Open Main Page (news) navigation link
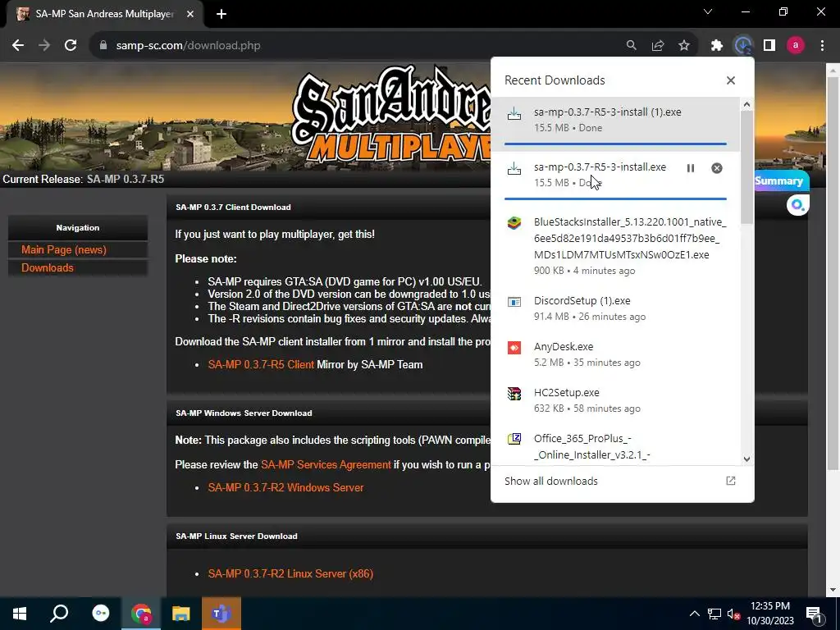Screen dimensions: 840x630 [x=64, y=249]
